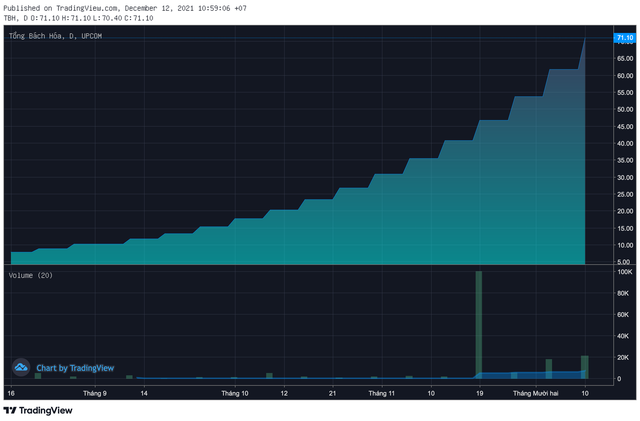Click the 'TBH, D' OHLC header text
640x421 pixels.
pos(78,18)
